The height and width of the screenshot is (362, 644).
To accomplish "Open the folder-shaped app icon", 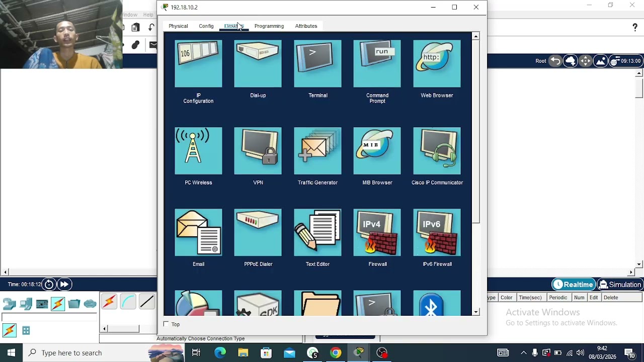I will (317, 303).
